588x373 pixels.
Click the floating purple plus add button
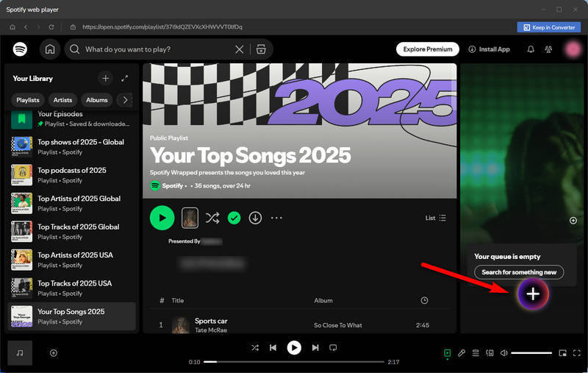[x=533, y=294]
